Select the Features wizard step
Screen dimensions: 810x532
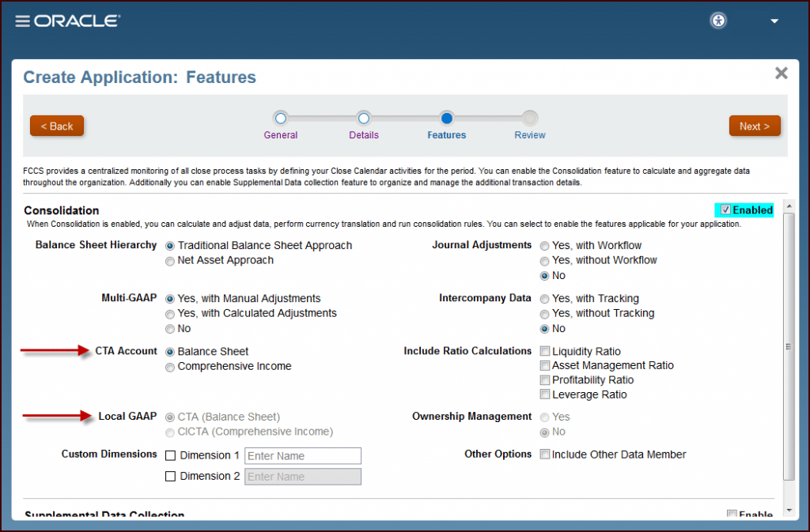447,119
